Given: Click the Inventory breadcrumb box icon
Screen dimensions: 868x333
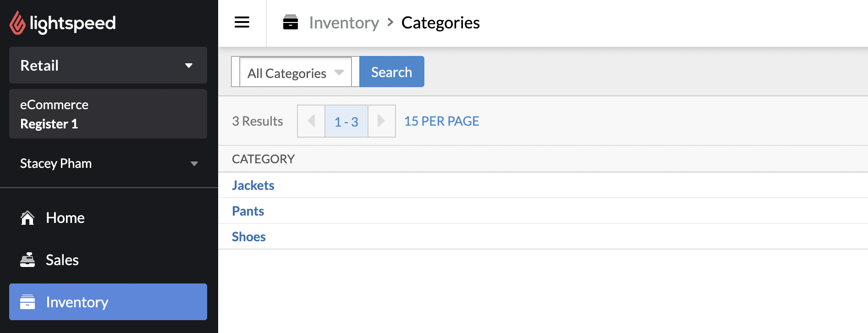Looking at the screenshot, I should click(x=291, y=22).
